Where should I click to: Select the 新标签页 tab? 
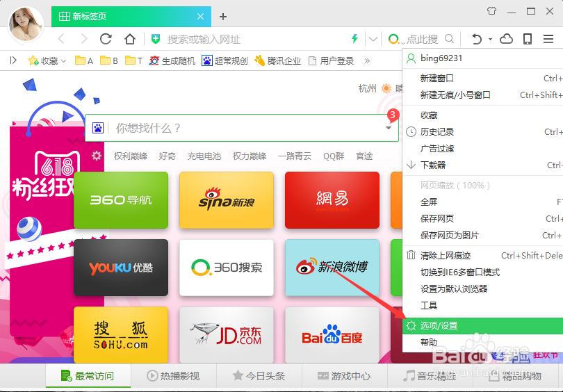click(x=131, y=17)
